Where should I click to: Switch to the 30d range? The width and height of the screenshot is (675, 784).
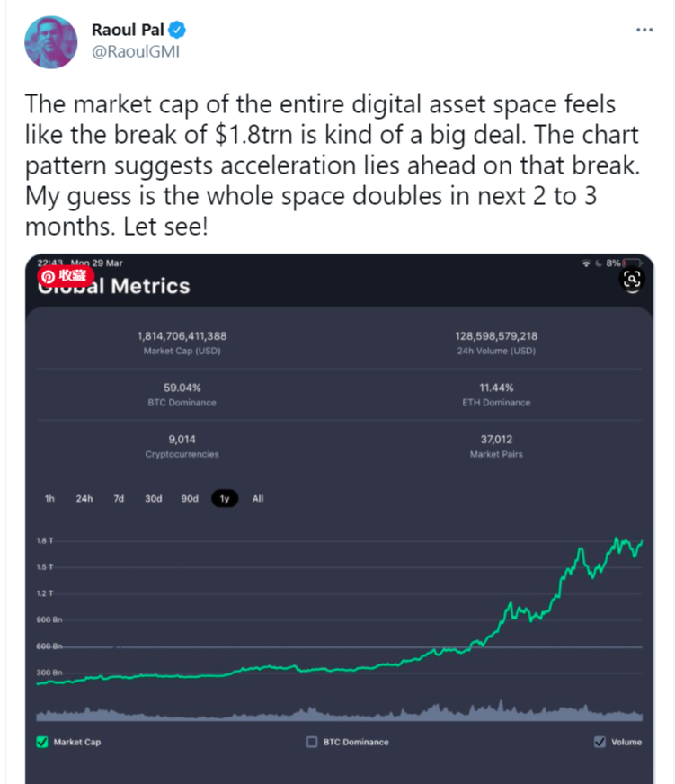tap(154, 498)
